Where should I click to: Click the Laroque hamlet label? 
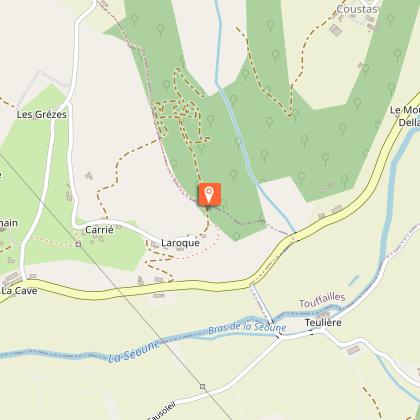coord(180,243)
